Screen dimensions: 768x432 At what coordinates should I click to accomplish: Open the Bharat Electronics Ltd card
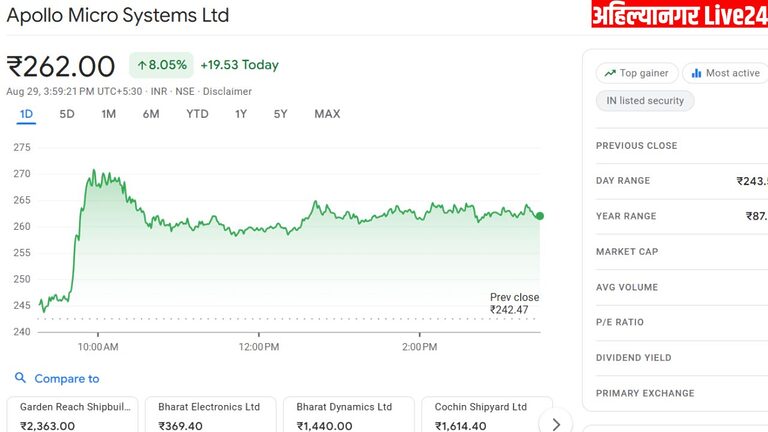coord(209,415)
